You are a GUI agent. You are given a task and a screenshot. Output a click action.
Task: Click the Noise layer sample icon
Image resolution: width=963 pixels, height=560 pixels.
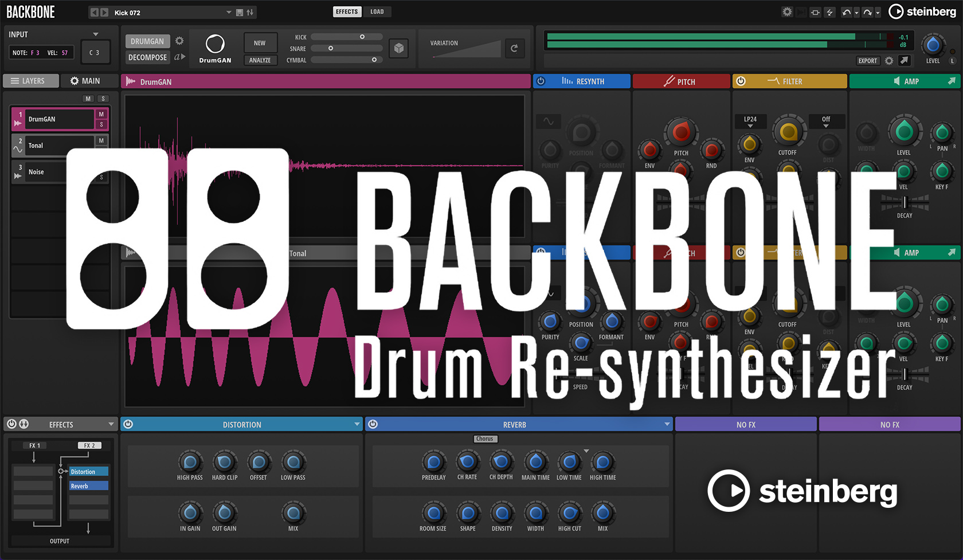click(x=18, y=176)
